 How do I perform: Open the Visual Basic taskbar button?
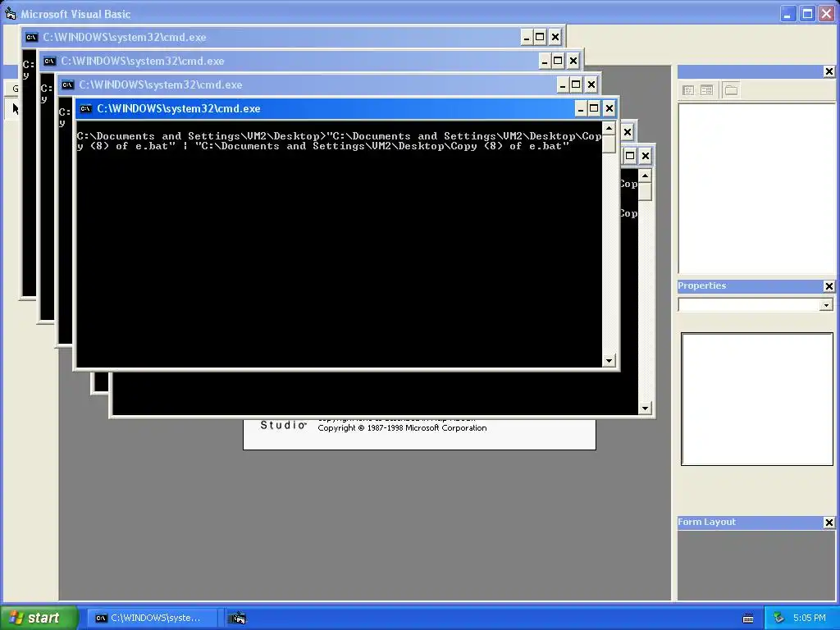(237, 618)
